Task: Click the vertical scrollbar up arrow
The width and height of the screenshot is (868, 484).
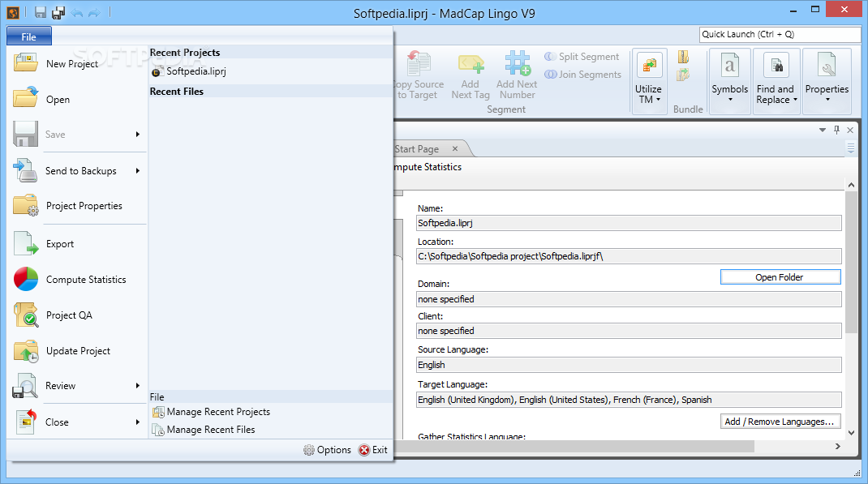Action: [852, 185]
